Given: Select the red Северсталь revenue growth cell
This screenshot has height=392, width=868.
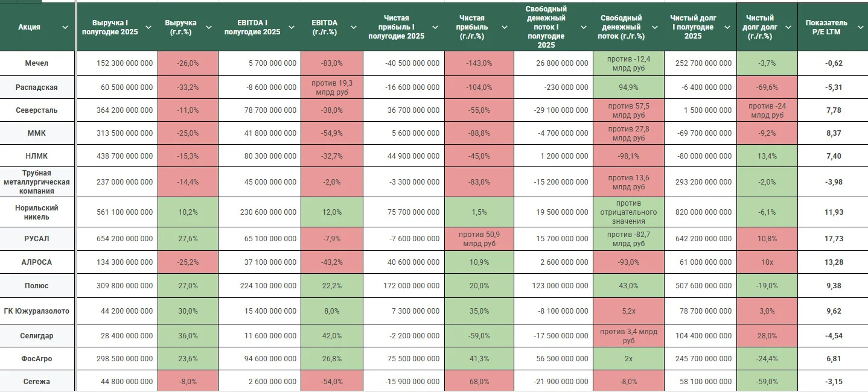Looking at the screenshot, I should click(x=188, y=110).
